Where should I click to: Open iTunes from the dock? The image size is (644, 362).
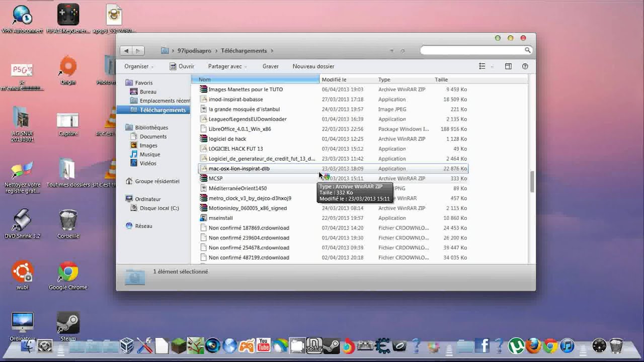[x=567, y=345]
